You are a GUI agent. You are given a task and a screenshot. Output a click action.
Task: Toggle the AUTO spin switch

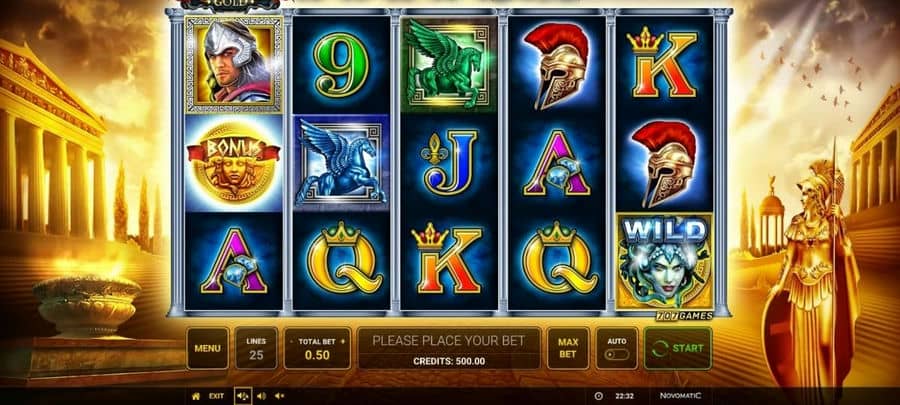tap(617, 354)
